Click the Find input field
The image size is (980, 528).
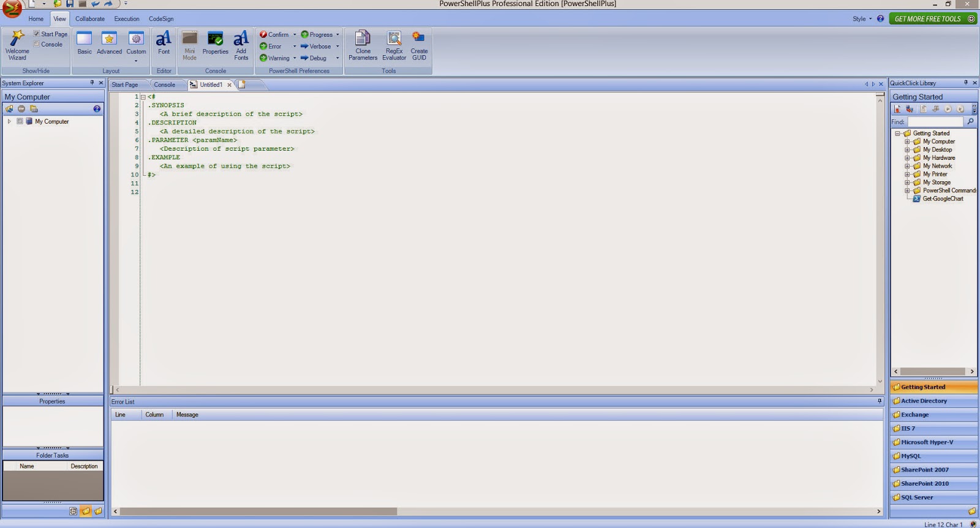click(x=935, y=122)
